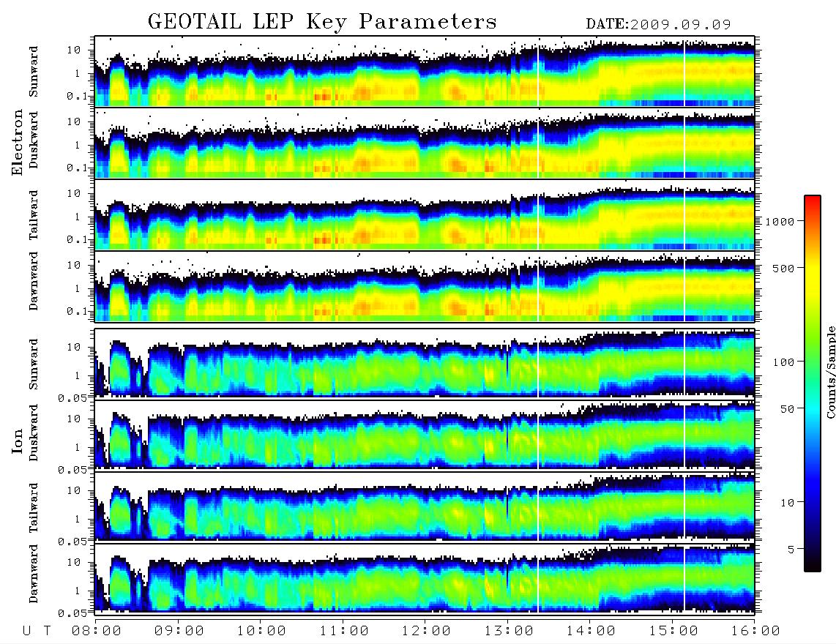
Task: Click the Electron 'Tailward' panel label
Action: (34, 215)
